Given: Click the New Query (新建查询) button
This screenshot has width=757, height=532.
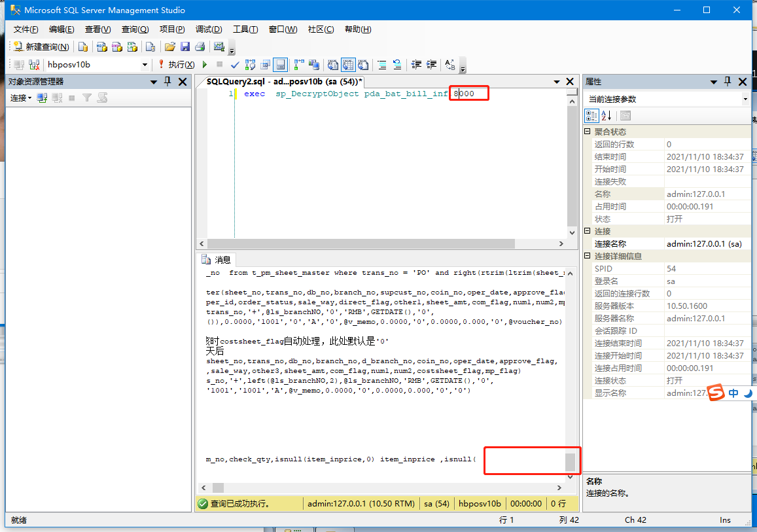Looking at the screenshot, I should 41,46.
